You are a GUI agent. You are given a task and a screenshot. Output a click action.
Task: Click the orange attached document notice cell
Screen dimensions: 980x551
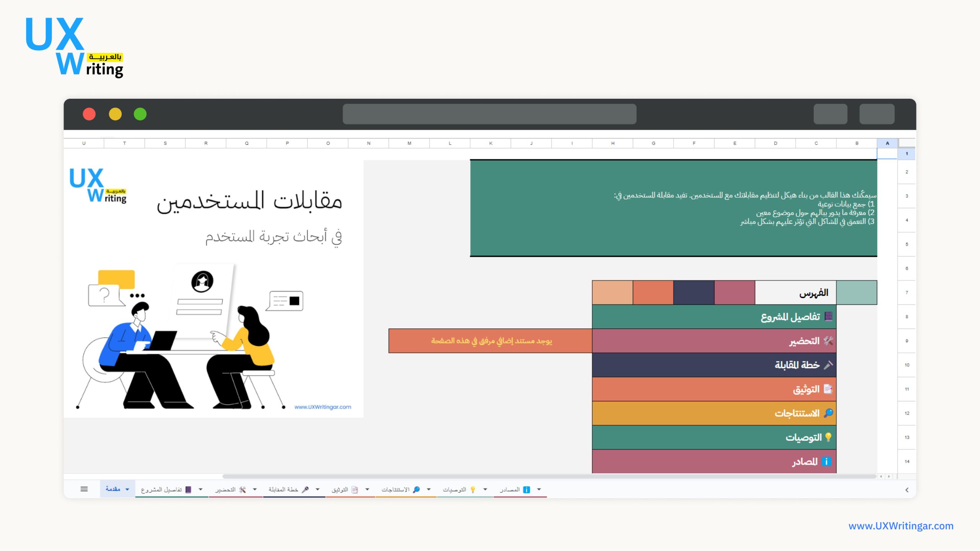click(x=491, y=341)
